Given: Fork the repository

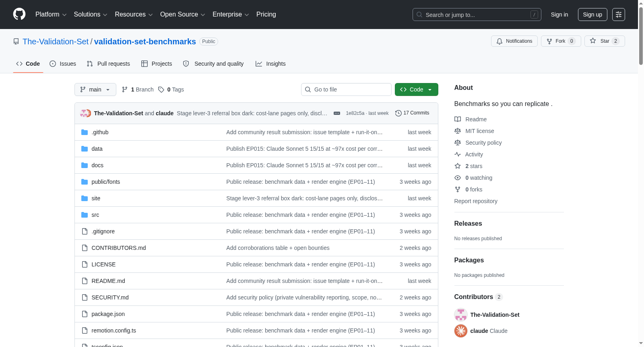Looking at the screenshot, I should 561,41.
